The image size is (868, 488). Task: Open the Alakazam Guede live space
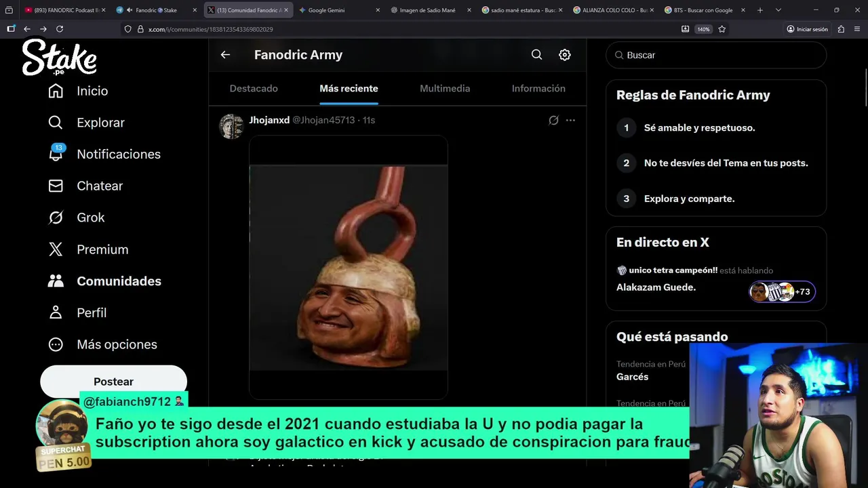pyautogui.click(x=656, y=287)
